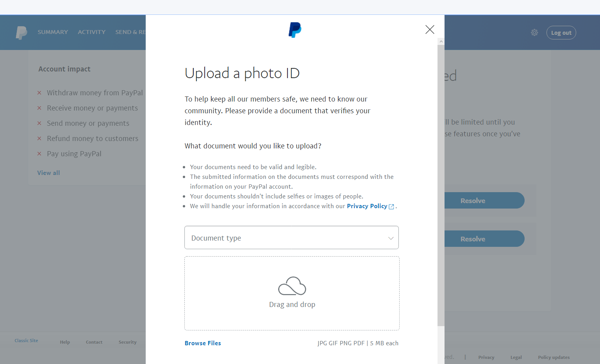Click the external link icon beside Privacy Policy
The width and height of the screenshot is (600, 364).
pyautogui.click(x=391, y=207)
